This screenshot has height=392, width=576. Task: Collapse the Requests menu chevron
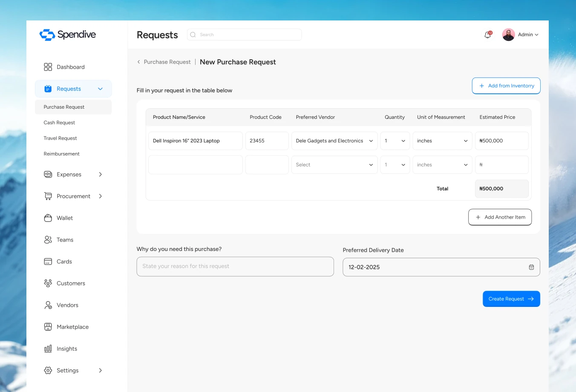pyautogui.click(x=100, y=89)
